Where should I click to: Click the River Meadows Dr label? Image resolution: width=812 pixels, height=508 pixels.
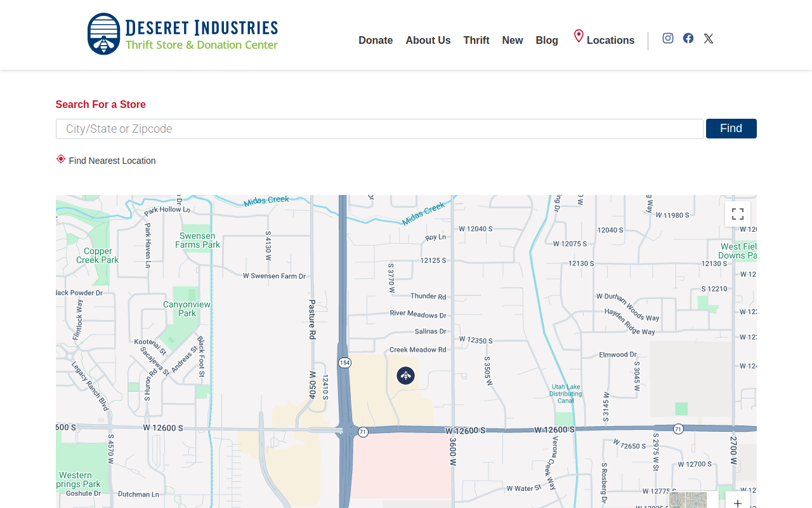[418, 314]
